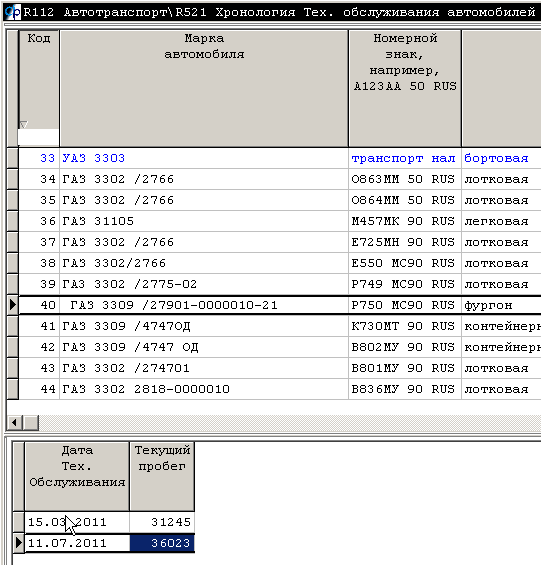The width and height of the screenshot is (541, 565).
Task: Click license plate O863MM 50 RUS
Action: (x=403, y=179)
